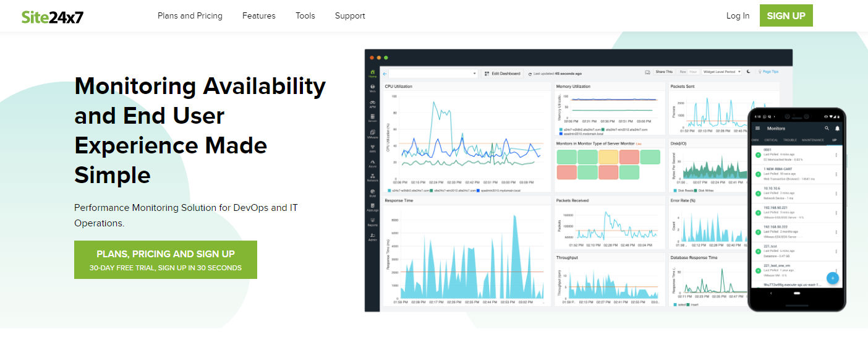This screenshot has height=355, width=868.
Task: Click the Throughput widget title
Action: 567,257
